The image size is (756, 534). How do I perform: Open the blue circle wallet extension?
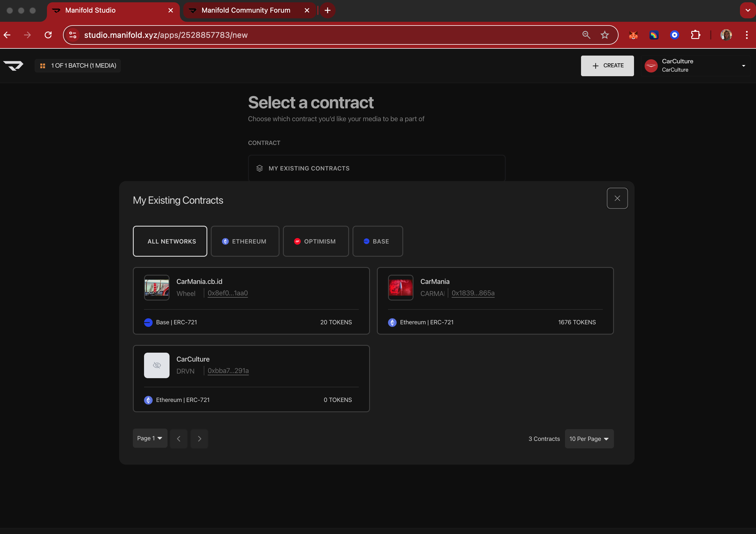[675, 35]
